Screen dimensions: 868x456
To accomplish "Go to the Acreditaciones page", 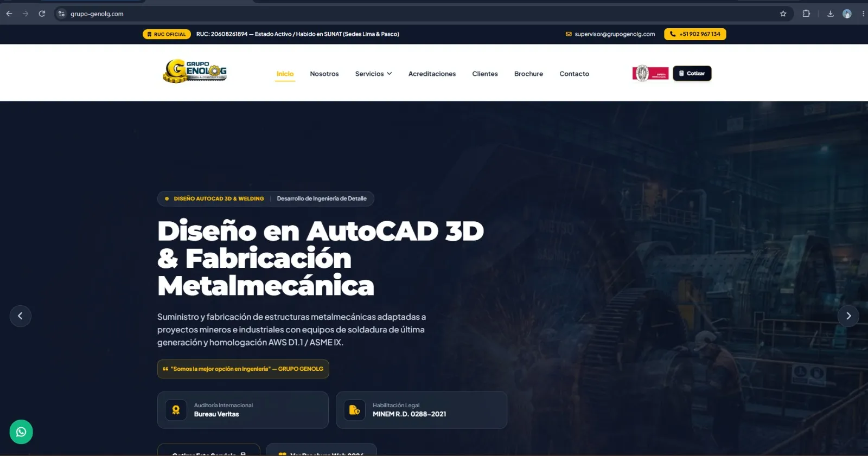I will (432, 74).
